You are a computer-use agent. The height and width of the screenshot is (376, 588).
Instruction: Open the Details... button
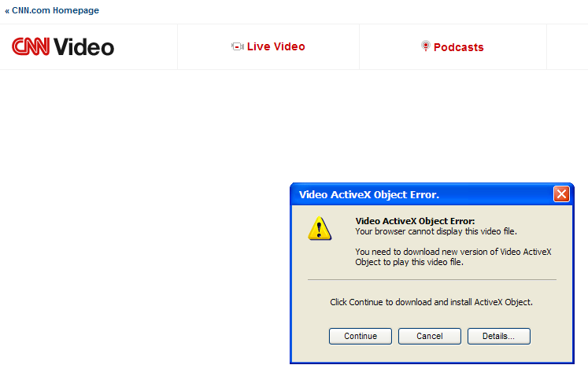point(499,336)
